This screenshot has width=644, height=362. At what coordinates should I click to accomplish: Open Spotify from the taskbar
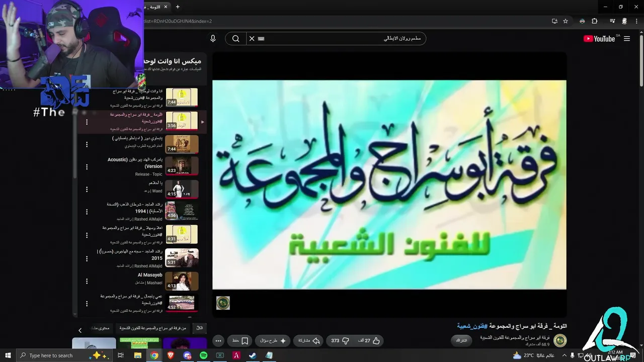tap(203, 355)
